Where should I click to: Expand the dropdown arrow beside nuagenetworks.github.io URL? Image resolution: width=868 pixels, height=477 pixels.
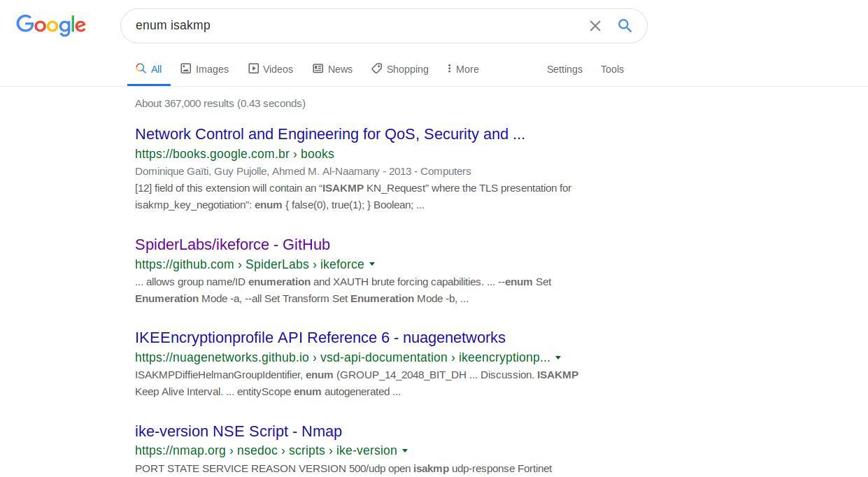click(x=558, y=357)
